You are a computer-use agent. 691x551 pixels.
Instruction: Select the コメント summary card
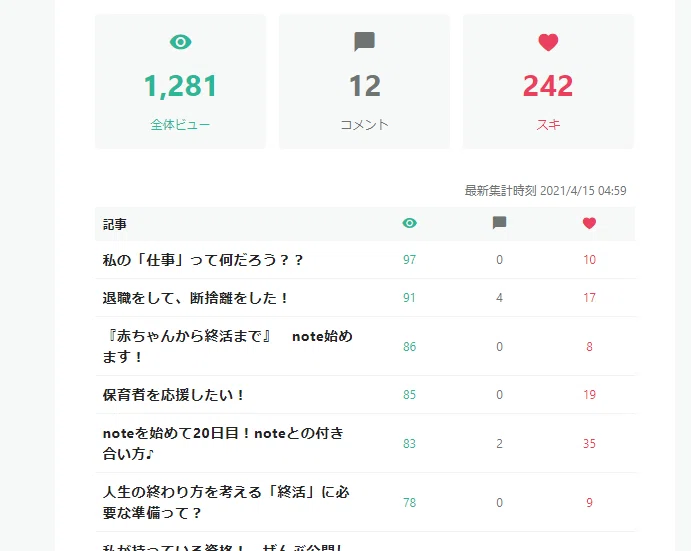[x=364, y=82]
